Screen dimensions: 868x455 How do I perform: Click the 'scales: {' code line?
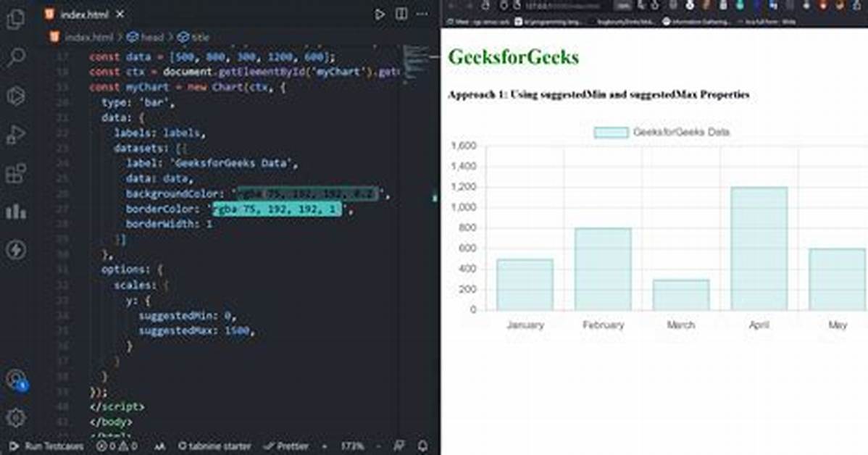coord(141,285)
